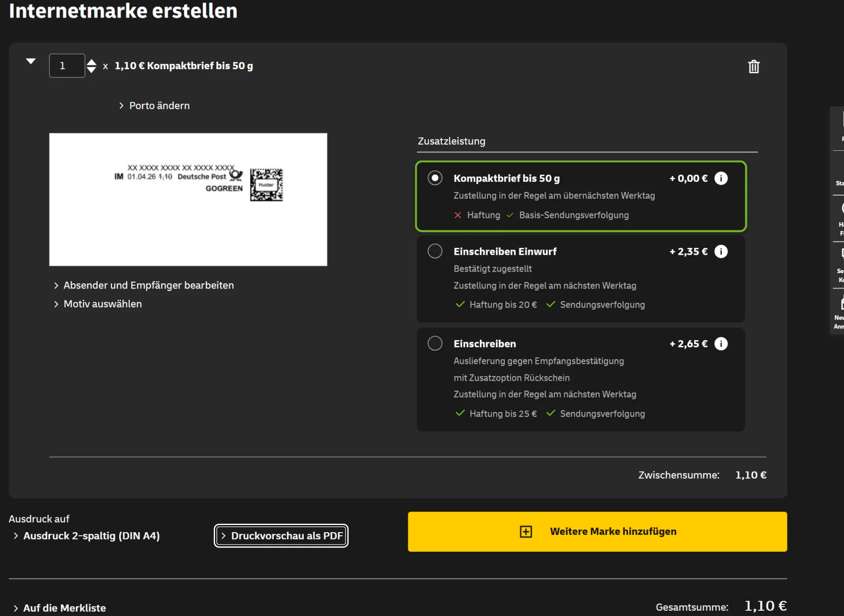Click the 1,10 € Kompaktbrief bis 50 g title
The height and width of the screenshot is (616, 844).
click(x=184, y=66)
